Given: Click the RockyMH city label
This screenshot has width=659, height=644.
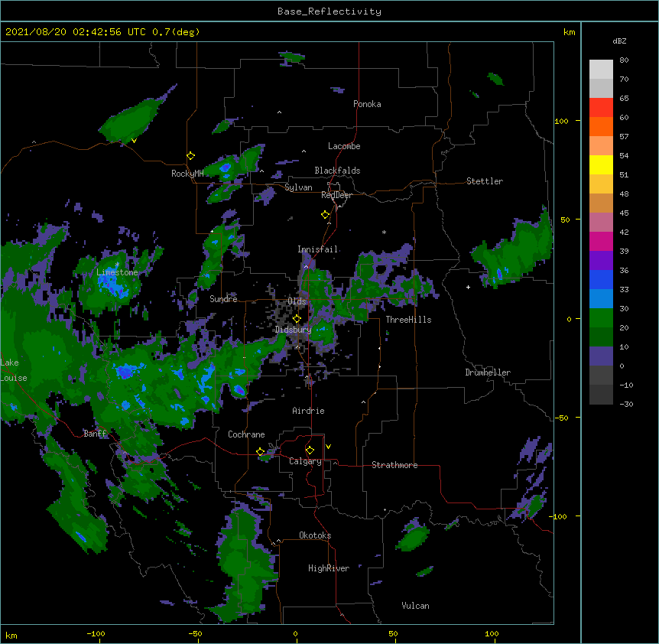Looking at the screenshot, I should (187, 174).
